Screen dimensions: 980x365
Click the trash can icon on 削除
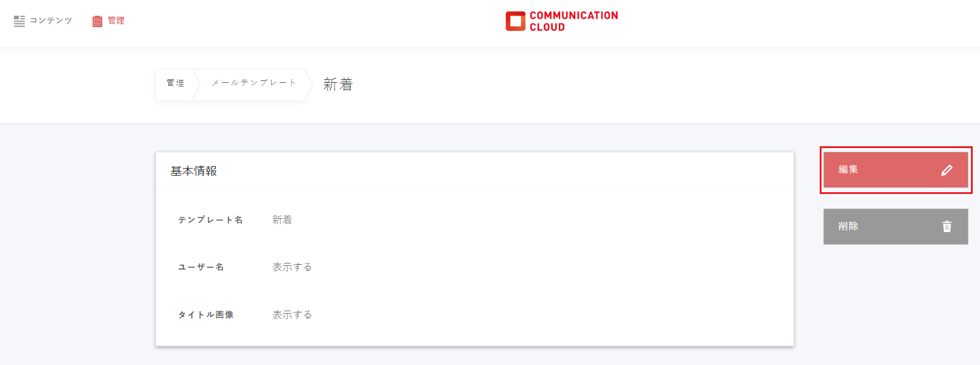[x=947, y=227]
